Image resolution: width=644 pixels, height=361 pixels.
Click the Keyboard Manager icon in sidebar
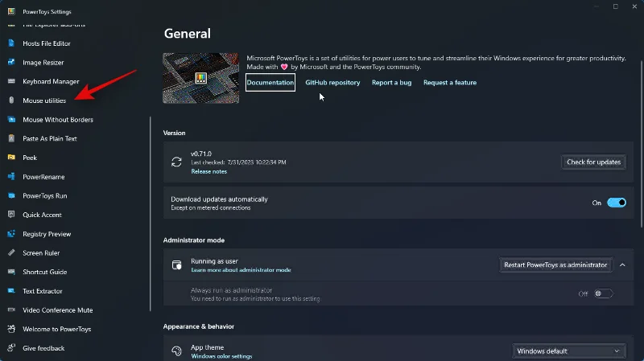[x=11, y=81]
